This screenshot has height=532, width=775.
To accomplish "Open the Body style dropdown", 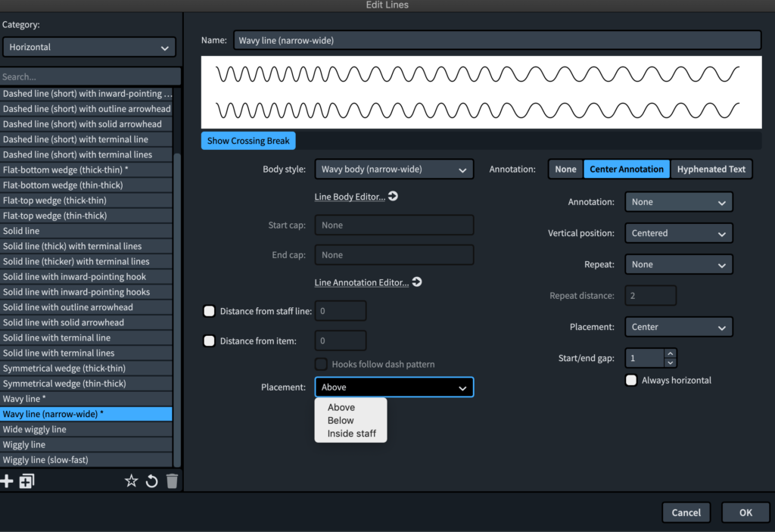I will pyautogui.click(x=394, y=169).
